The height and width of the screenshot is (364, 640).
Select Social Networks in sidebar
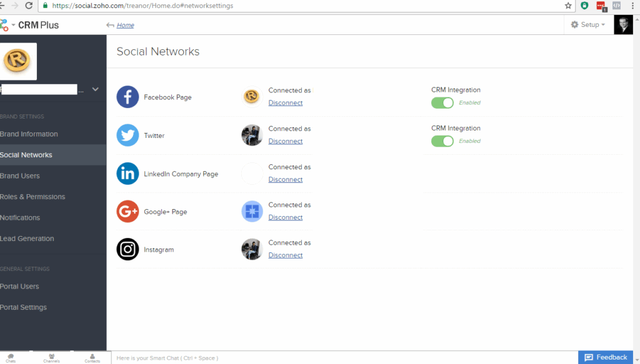point(53,155)
